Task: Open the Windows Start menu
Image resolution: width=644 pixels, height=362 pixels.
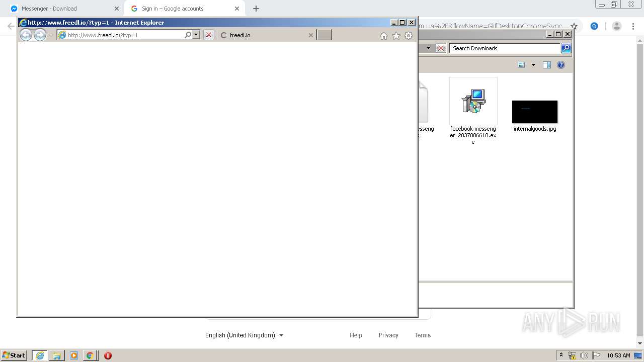Action: tap(14, 355)
